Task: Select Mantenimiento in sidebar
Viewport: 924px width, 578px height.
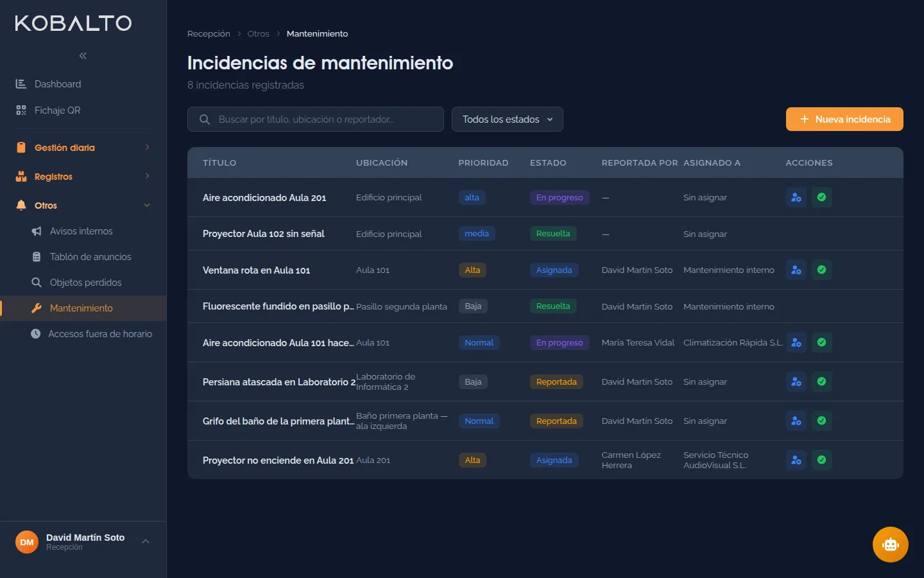Action: 83,308
